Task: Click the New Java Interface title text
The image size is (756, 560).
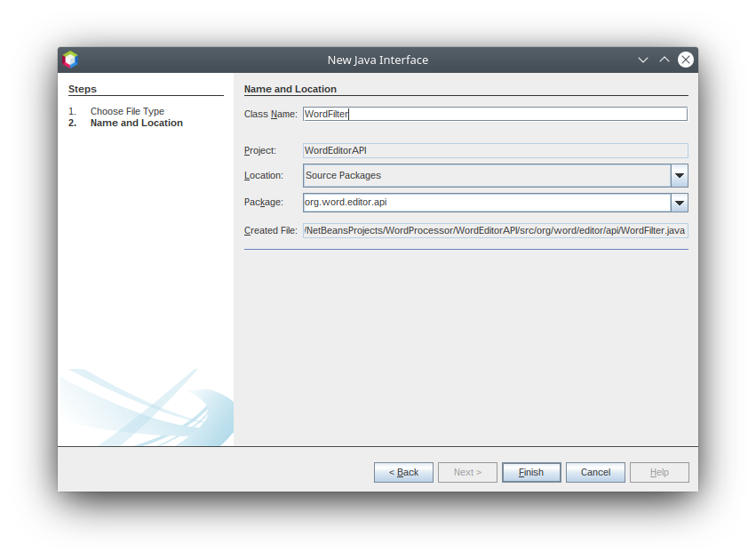Action: tap(378, 60)
